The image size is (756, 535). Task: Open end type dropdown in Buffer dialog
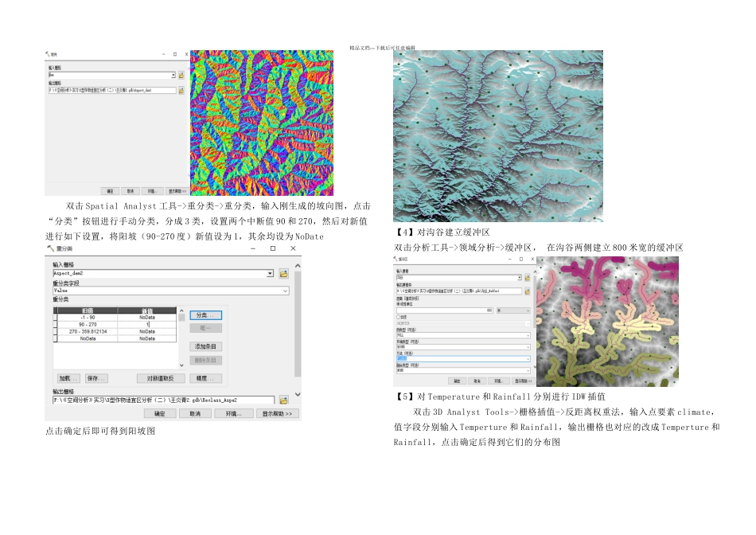528,347
